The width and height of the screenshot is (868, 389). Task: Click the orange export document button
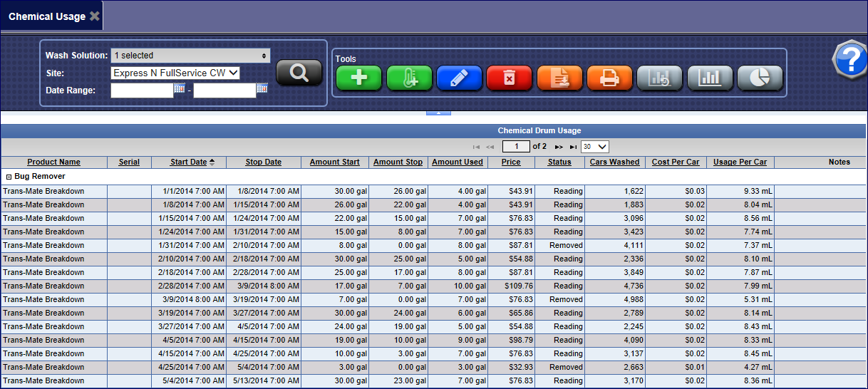click(559, 78)
